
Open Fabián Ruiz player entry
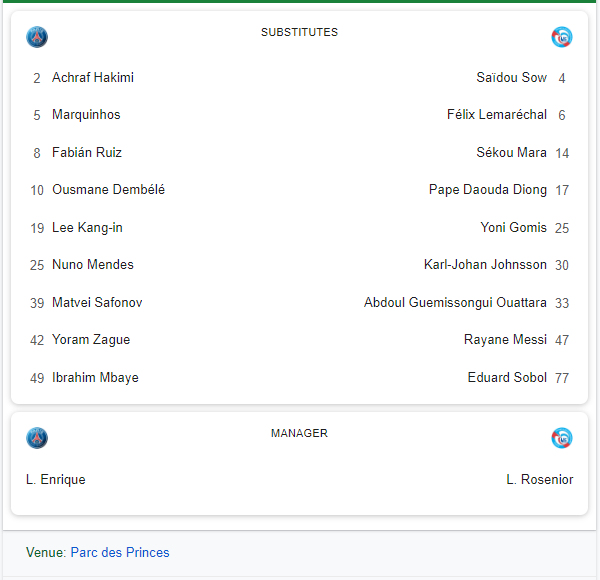tap(87, 153)
